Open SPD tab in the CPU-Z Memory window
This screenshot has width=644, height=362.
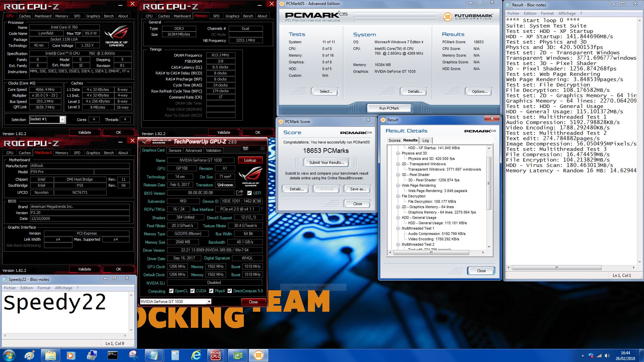(x=216, y=16)
